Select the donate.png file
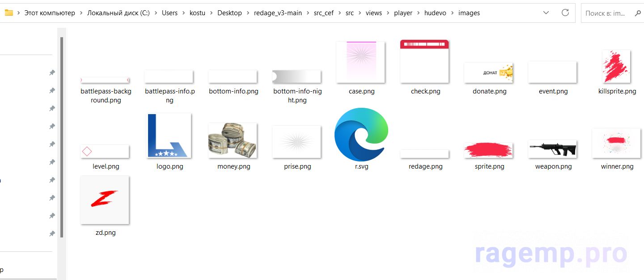644x280 pixels. point(489,73)
